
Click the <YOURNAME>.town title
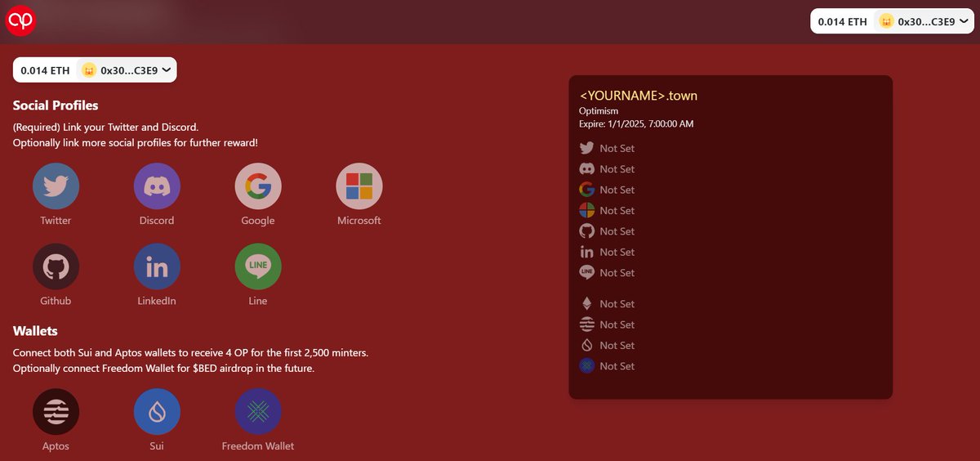639,96
